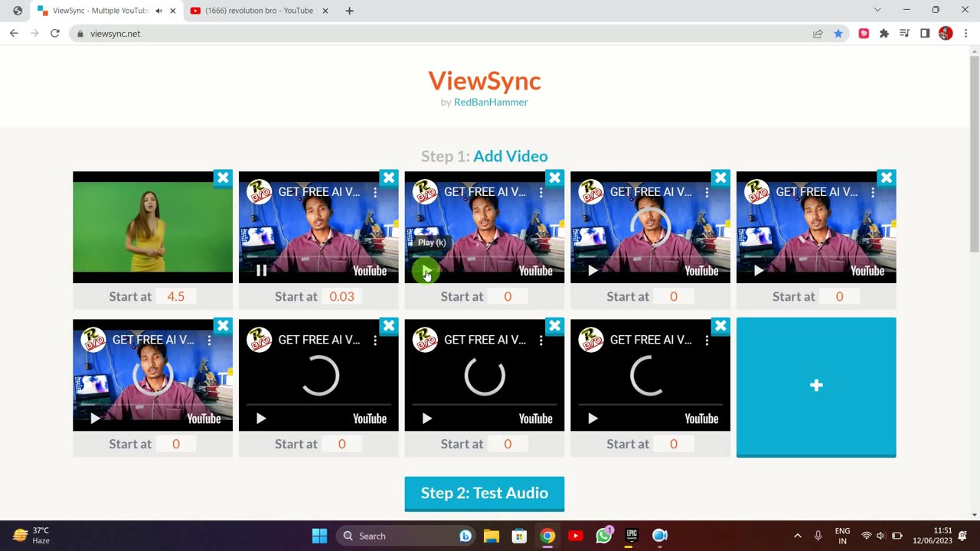Click the play button under Play (k) tooltip

pyautogui.click(x=426, y=270)
